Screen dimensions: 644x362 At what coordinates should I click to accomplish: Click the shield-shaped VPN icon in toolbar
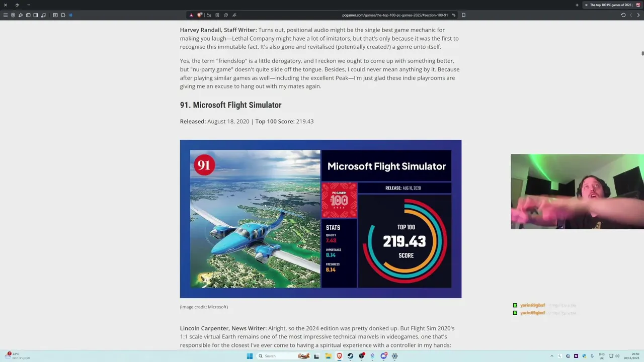click(13, 15)
